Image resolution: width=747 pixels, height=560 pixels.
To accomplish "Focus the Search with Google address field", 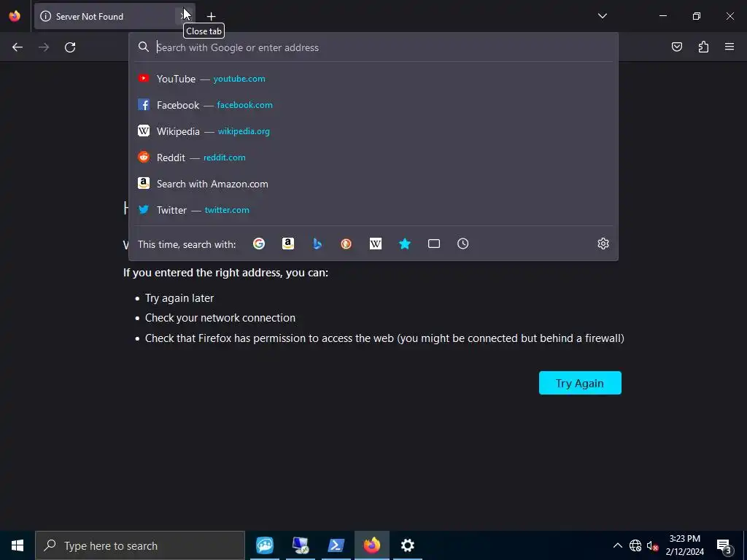I will pyautogui.click(x=374, y=47).
